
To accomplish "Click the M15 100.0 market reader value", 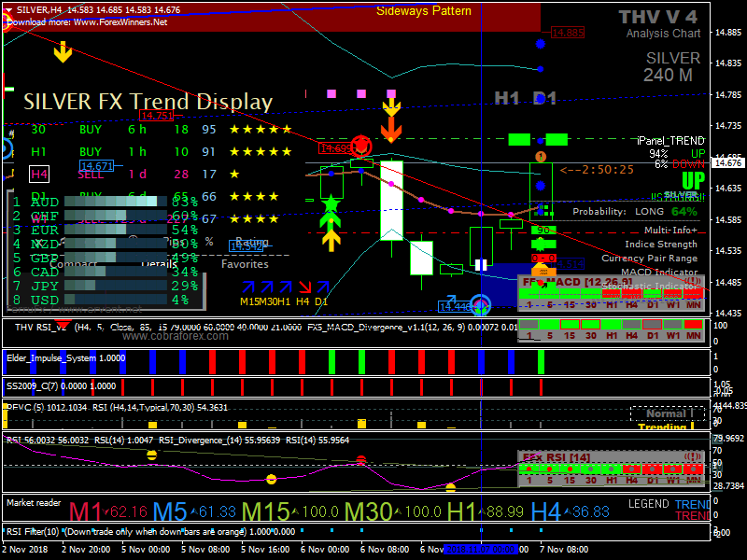I will [290, 511].
